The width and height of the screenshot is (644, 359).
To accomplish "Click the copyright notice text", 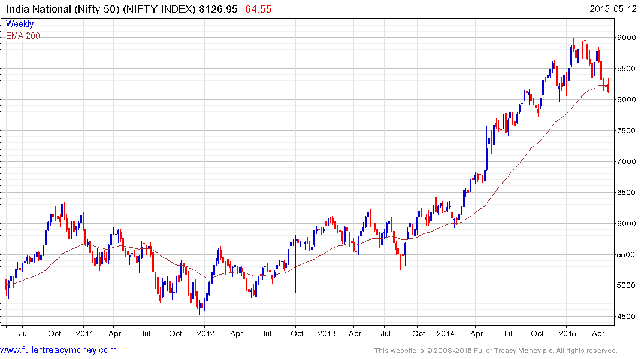I will 496,351.
